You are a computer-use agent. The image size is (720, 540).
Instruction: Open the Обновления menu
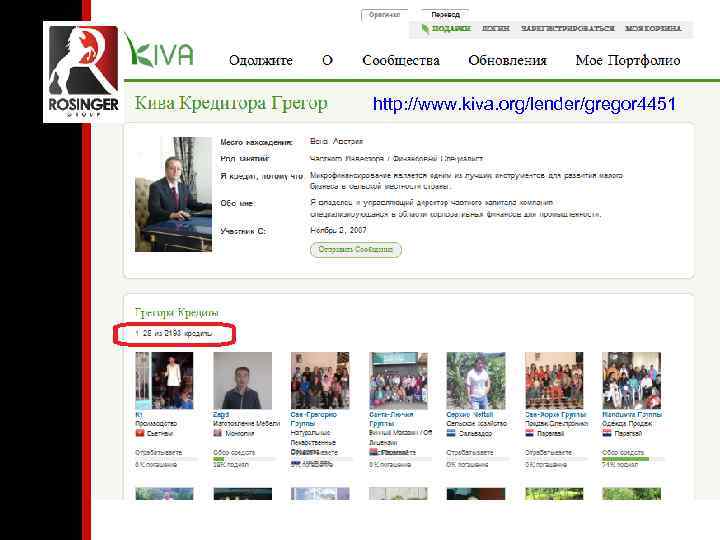(507, 61)
